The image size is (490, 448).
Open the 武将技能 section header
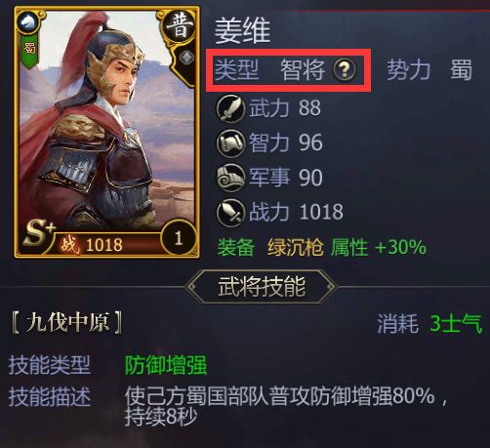click(x=262, y=287)
